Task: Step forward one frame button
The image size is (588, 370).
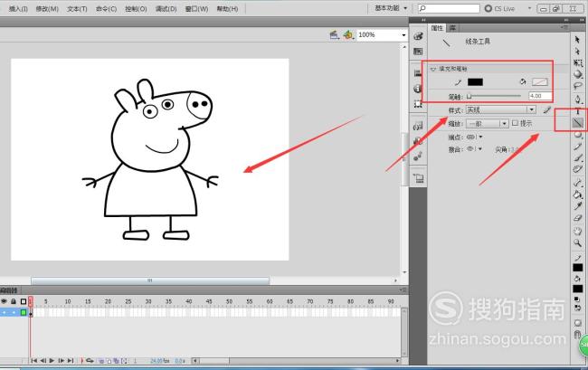Action: pos(62,361)
